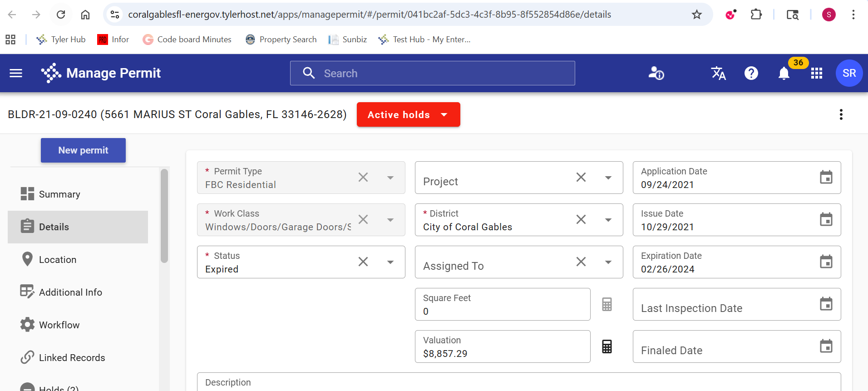
Task: Open the help question mark icon
Action: [x=751, y=73]
